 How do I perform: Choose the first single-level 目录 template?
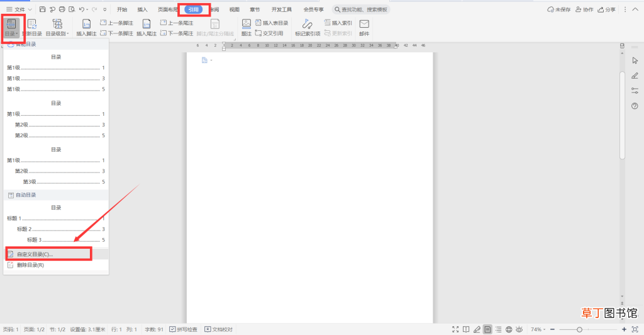pos(56,73)
